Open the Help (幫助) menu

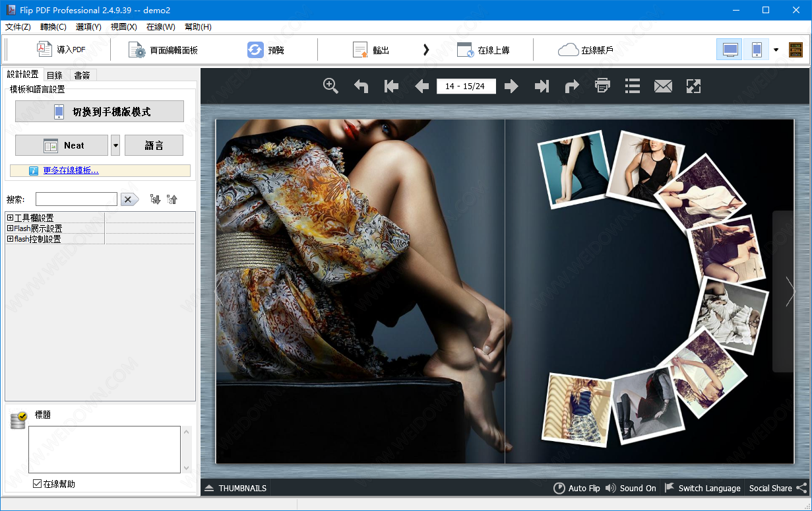[x=198, y=27]
